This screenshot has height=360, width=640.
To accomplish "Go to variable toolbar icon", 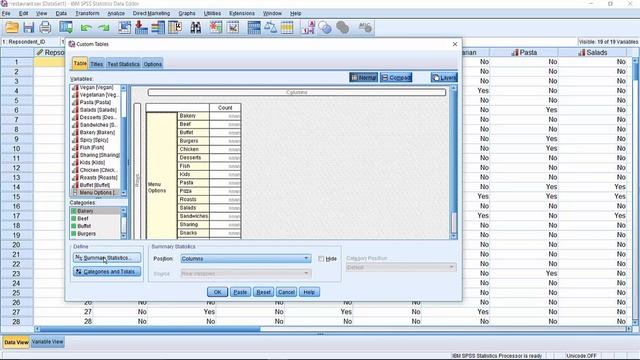I will click(141, 28).
